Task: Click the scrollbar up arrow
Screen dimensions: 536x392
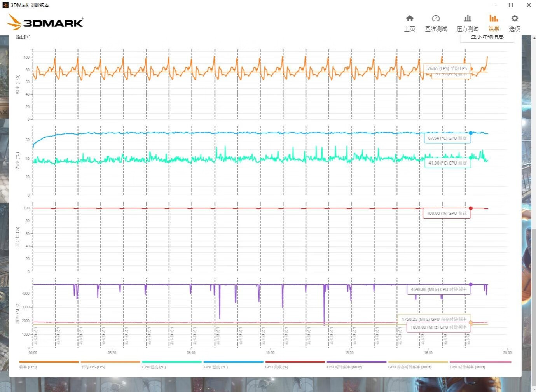Action: [533, 38]
